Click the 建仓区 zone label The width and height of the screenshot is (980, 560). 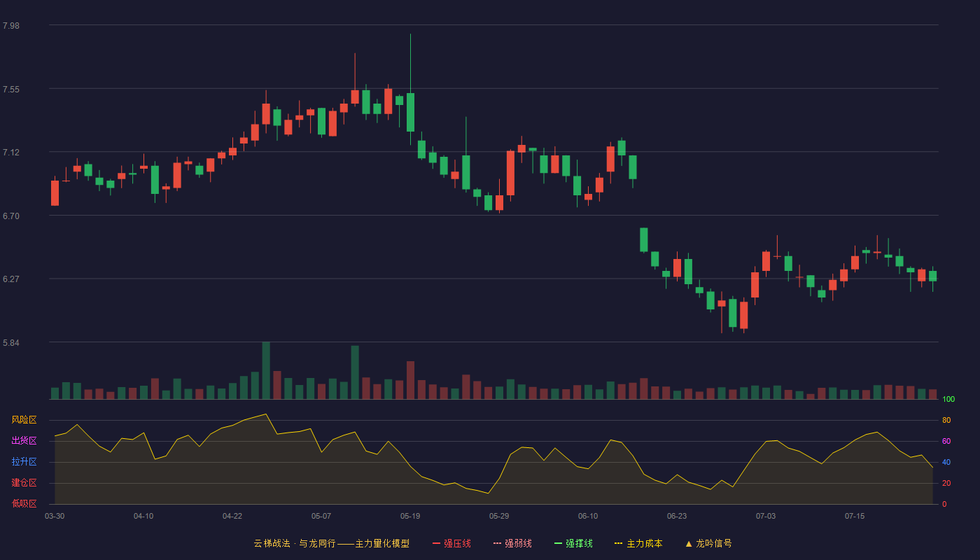coord(24,483)
